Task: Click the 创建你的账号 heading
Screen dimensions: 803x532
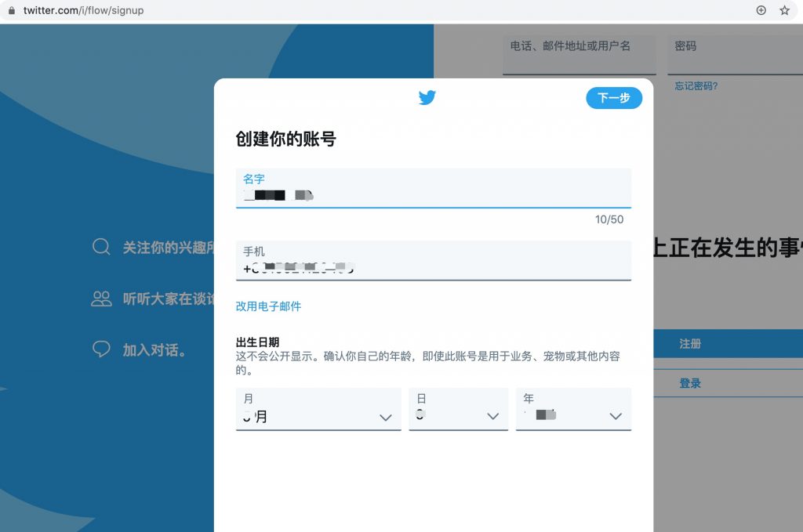Action: (x=285, y=139)
